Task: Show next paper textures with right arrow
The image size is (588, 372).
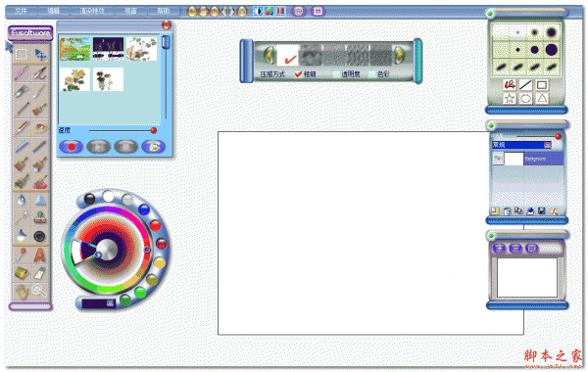Action: 400,56
